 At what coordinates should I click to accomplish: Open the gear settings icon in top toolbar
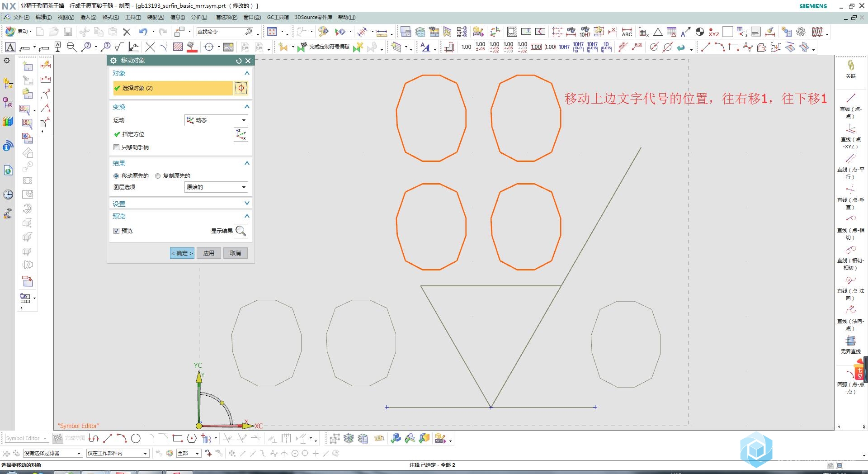801,32
